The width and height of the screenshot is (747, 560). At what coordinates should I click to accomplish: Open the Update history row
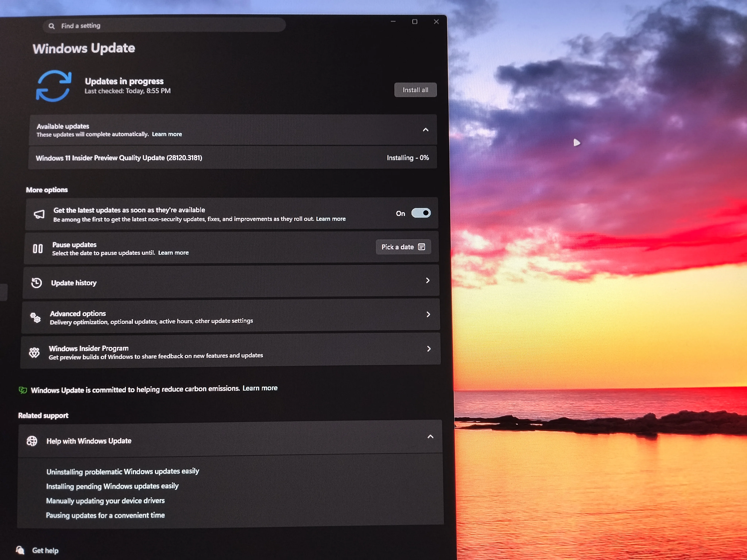click(x=231, y=282)
